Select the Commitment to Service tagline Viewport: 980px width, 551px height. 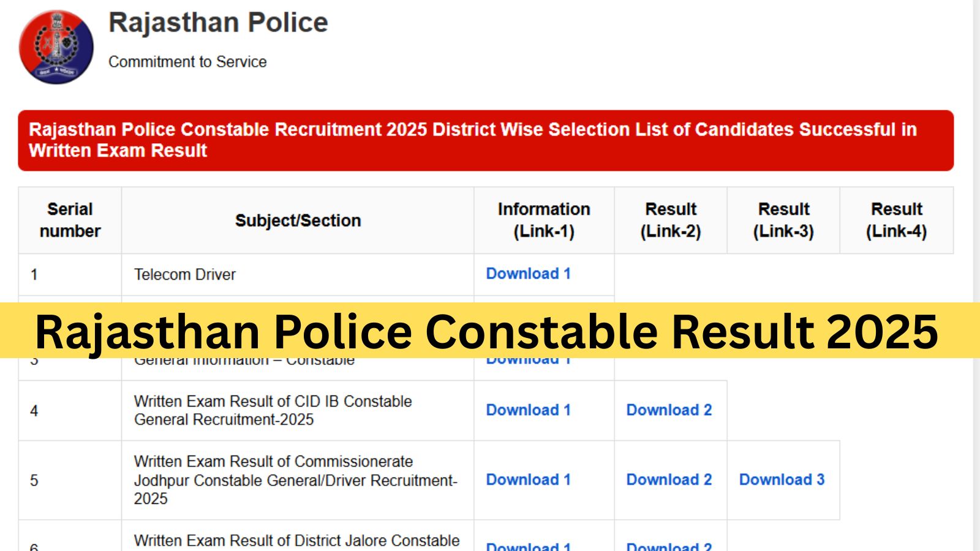click(x=187, y=61)
